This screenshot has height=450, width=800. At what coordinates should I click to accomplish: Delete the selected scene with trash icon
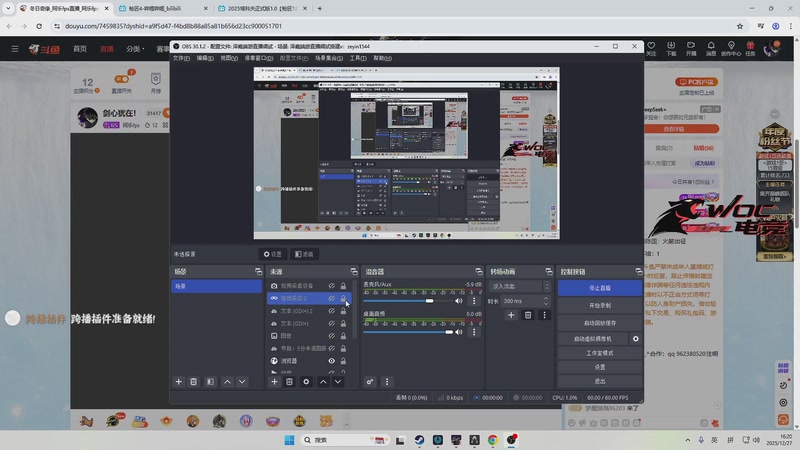pos(193,382)
